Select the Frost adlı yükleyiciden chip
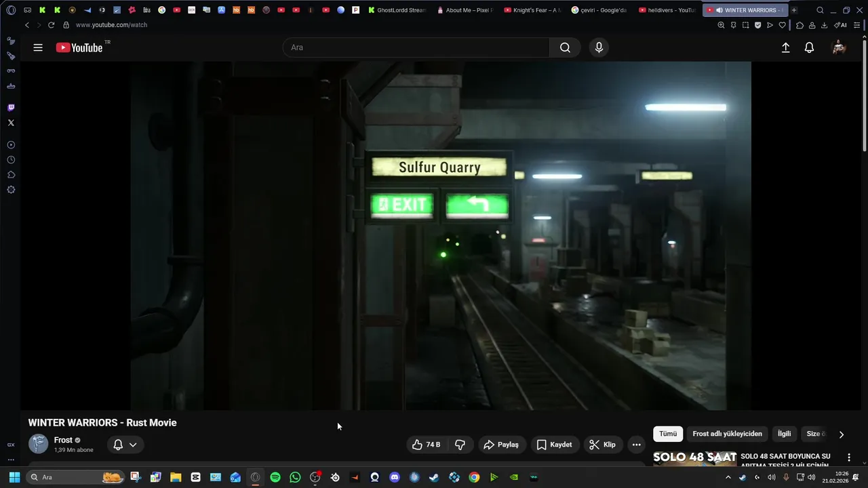This screenshot has width=868, height=488. (727, 434)
